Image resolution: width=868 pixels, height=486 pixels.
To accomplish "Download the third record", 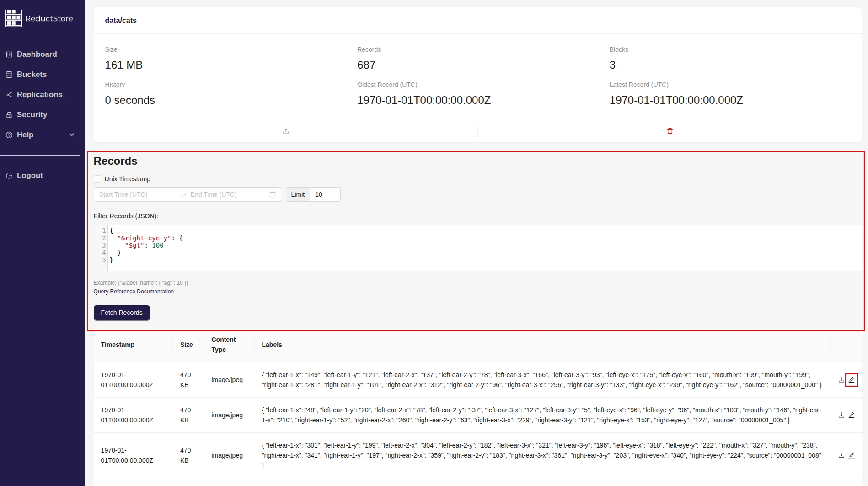I will (841, 455).
